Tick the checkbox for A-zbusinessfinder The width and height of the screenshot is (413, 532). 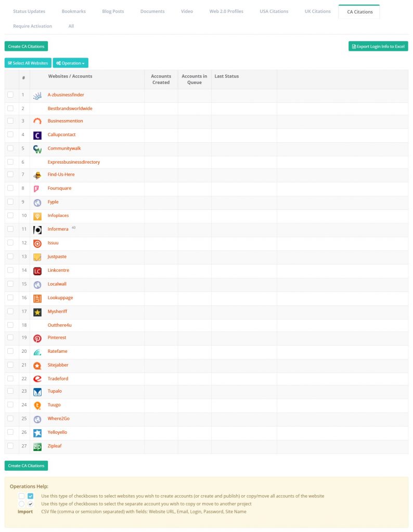(x=10, y=95)
